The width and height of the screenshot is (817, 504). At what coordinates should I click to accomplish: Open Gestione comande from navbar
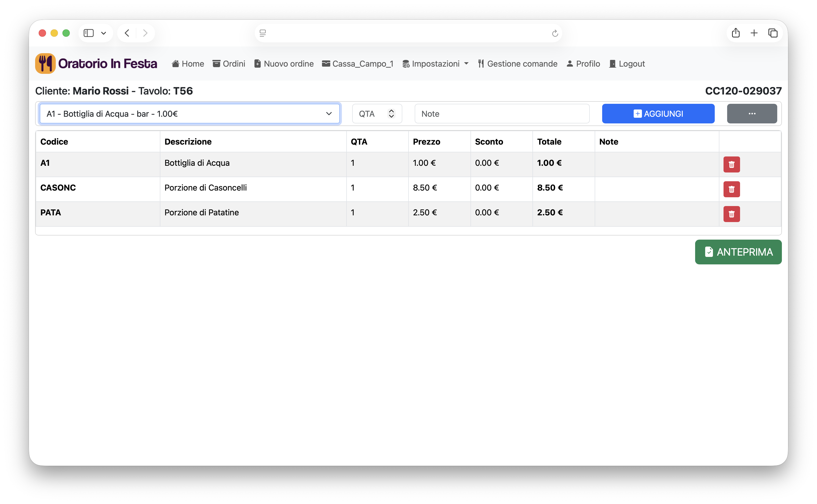click(517, 64)
